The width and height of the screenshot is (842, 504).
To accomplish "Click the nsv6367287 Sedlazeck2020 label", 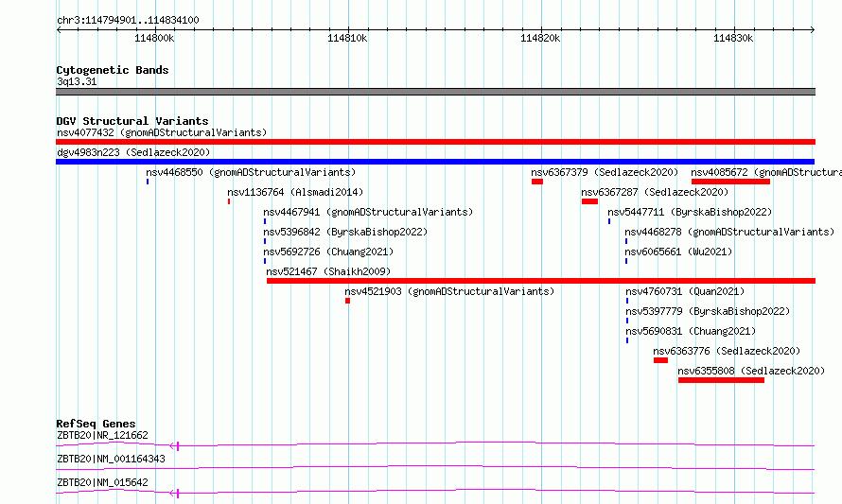I will coord(655,192).
